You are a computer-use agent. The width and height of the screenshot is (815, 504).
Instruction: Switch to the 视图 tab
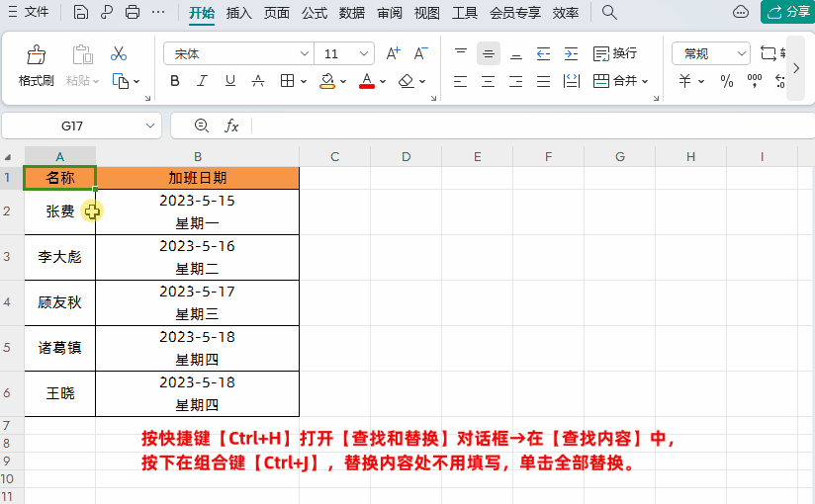pyautogui.click(x=426, y=13)
